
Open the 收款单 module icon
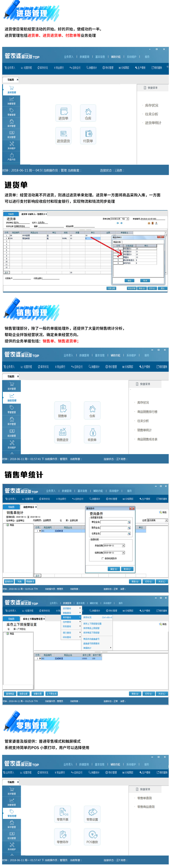pos(92,434)
